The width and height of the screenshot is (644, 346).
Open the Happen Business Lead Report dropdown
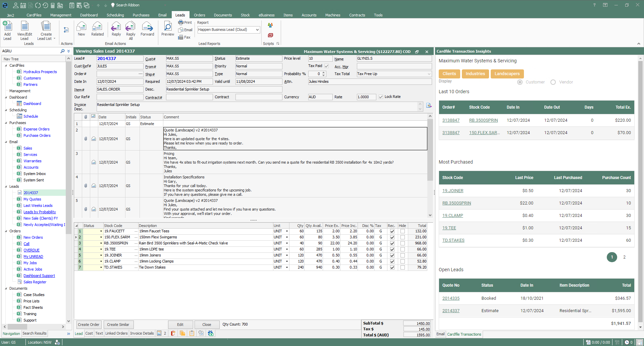point(257,30)
